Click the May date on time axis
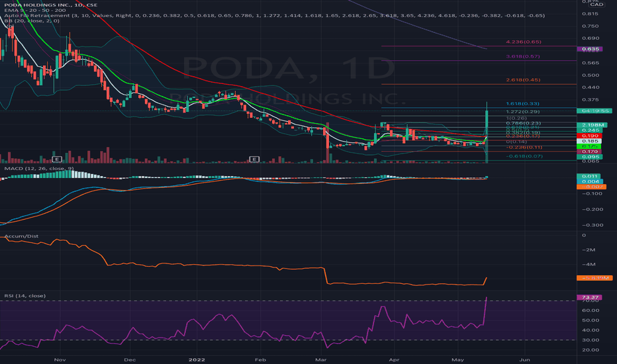 coord(457,359)
